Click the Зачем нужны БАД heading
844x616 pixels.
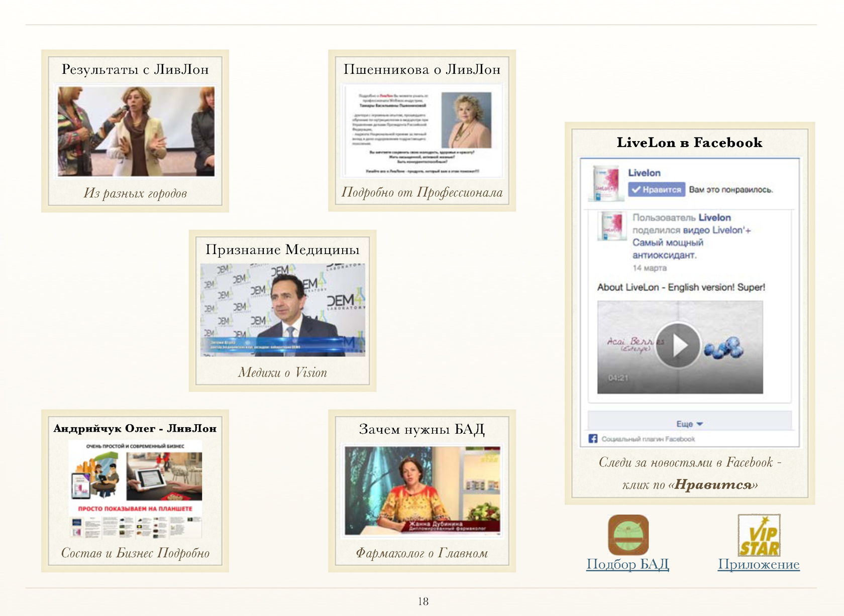[x=422, y=429]
